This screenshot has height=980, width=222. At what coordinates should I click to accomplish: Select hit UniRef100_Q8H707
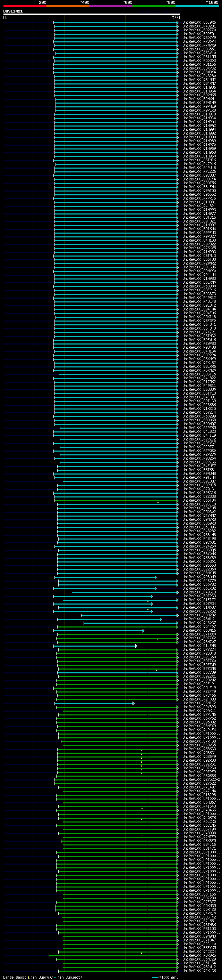[199, 642]
